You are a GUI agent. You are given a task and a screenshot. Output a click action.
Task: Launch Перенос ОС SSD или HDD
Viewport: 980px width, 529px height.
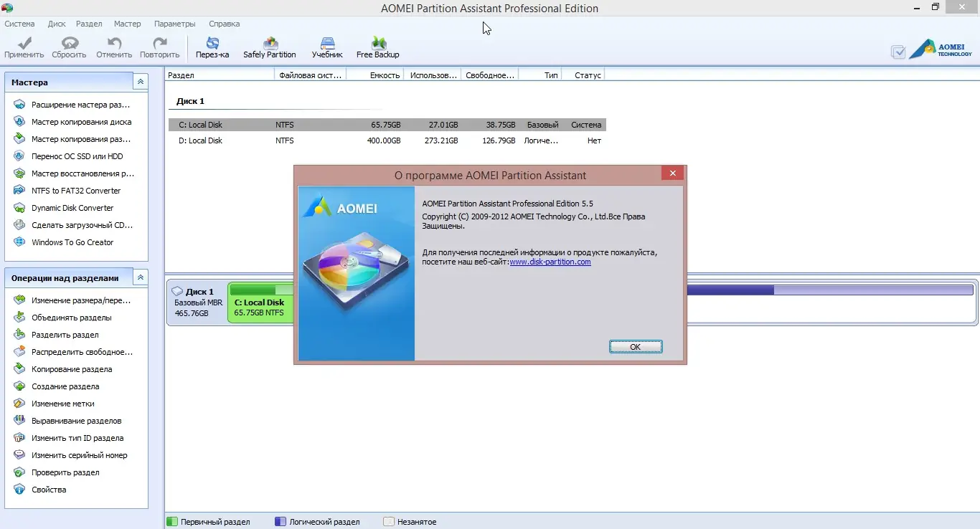click(68, 156)
